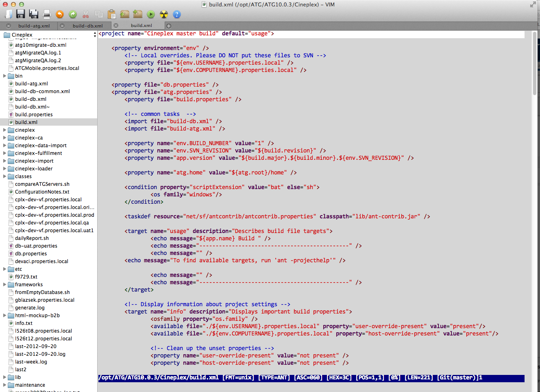Screen dimensions: 540x392
Task: Click the info.txt file icon
Action: point(11,323)
